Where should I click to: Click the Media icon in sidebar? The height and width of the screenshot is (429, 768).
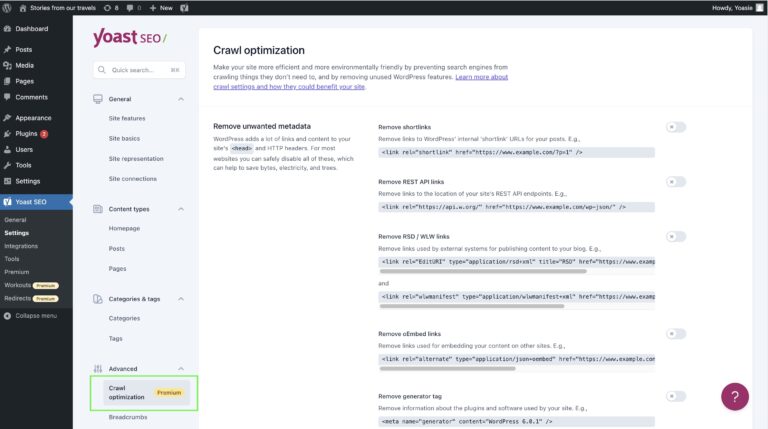point(7,66)
